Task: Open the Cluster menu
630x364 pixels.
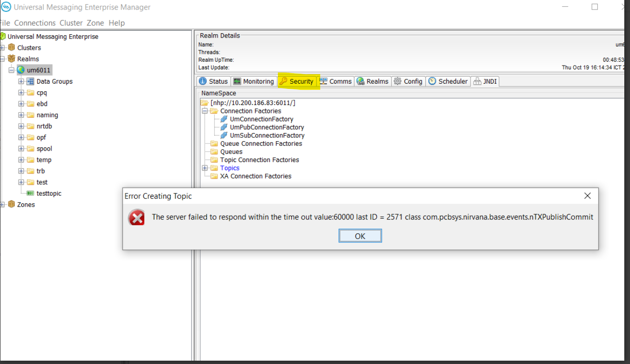Action: (71, 23)
